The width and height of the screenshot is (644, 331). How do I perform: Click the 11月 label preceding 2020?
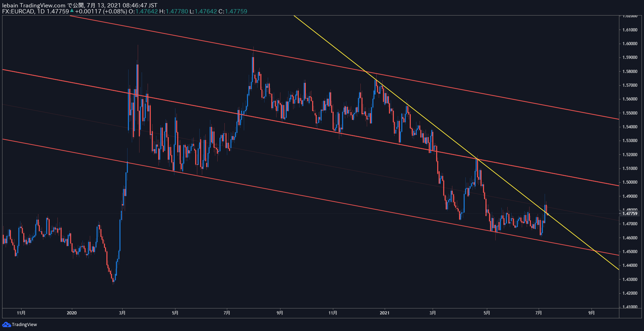pos(21,313)
